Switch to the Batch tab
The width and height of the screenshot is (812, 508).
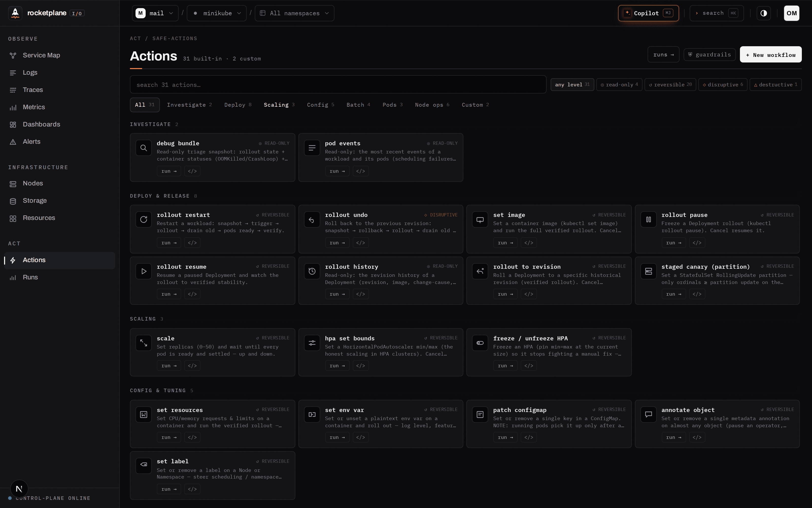tap(358, 105)
